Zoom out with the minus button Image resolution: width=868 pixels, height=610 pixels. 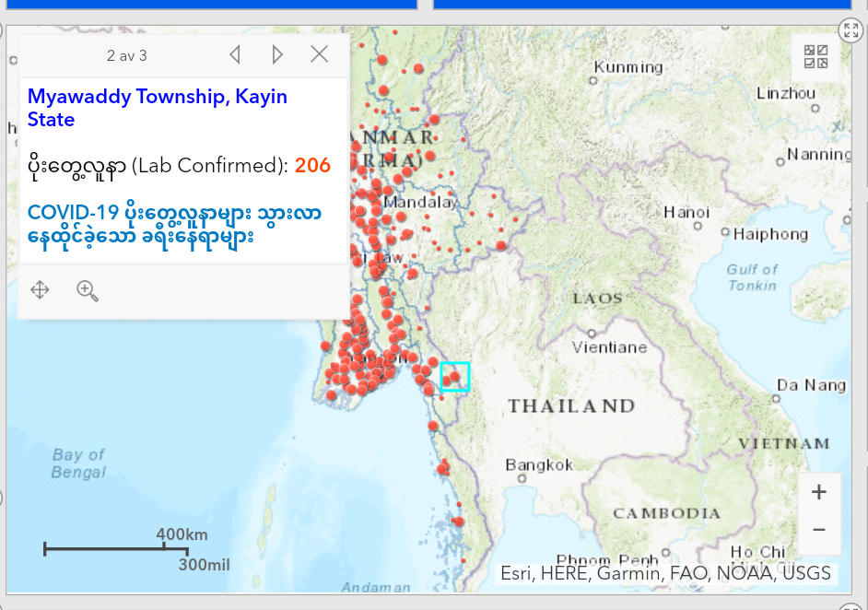818,530
